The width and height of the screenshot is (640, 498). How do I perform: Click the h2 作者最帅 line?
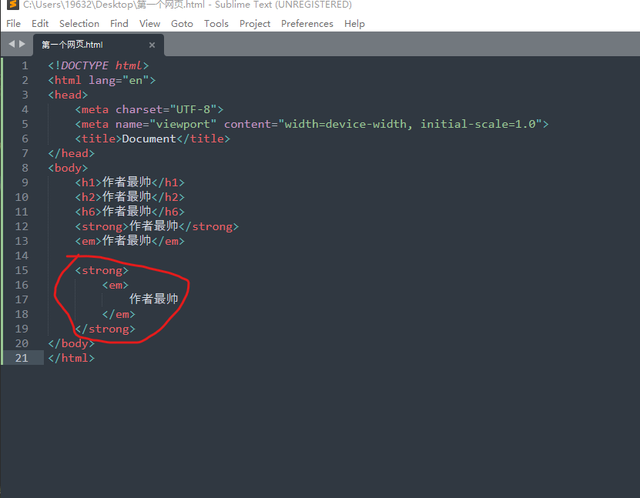click(x=130, y=197)
